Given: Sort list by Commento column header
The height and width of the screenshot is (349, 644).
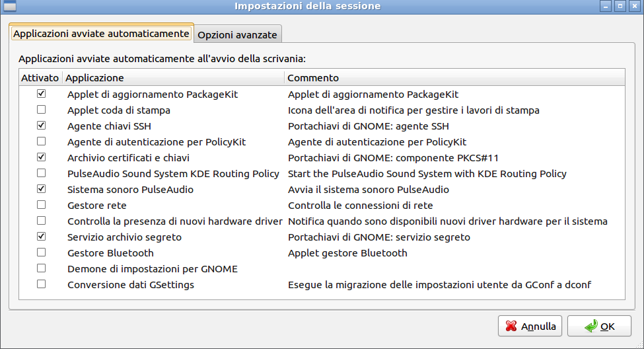Looking at the screenshot, I should [454, 77].
